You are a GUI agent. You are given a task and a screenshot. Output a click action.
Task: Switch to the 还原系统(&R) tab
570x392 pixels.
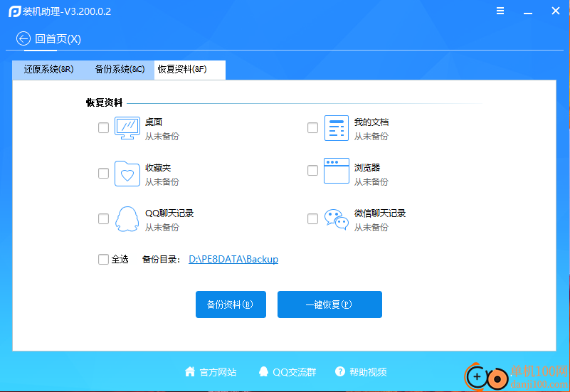(x=48, y=70)
